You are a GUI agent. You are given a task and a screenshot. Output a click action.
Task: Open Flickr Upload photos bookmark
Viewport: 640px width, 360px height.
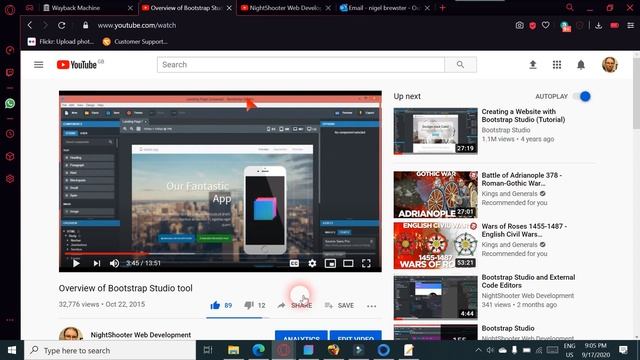[61, 42]
